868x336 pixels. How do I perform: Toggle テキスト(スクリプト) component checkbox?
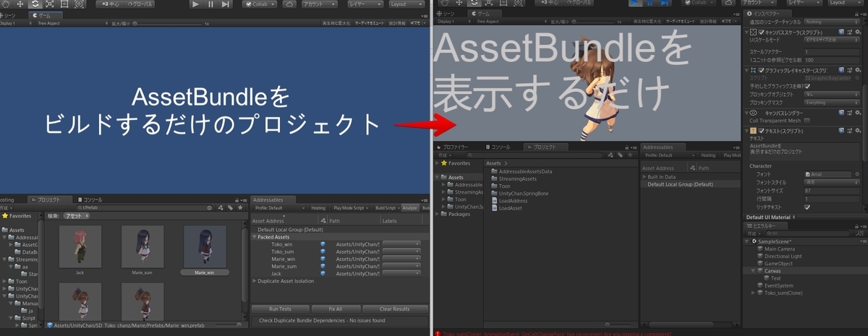tap(761, 130)
